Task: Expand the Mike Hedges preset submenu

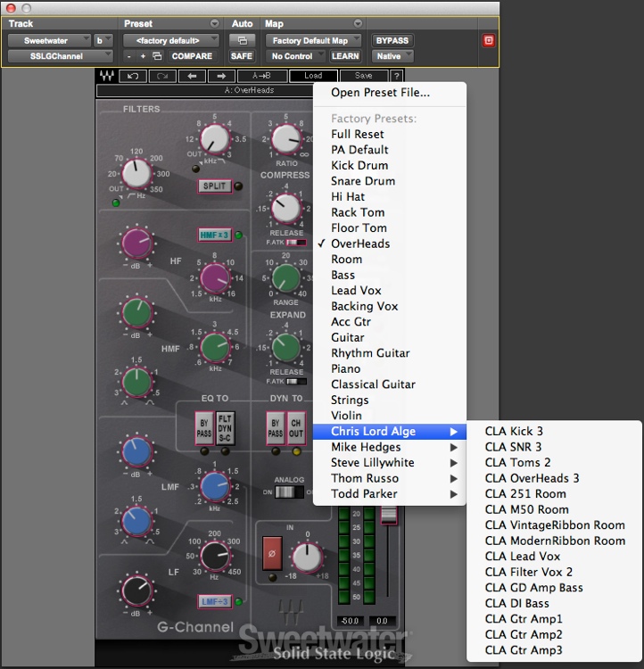Action: pos(390,447)
